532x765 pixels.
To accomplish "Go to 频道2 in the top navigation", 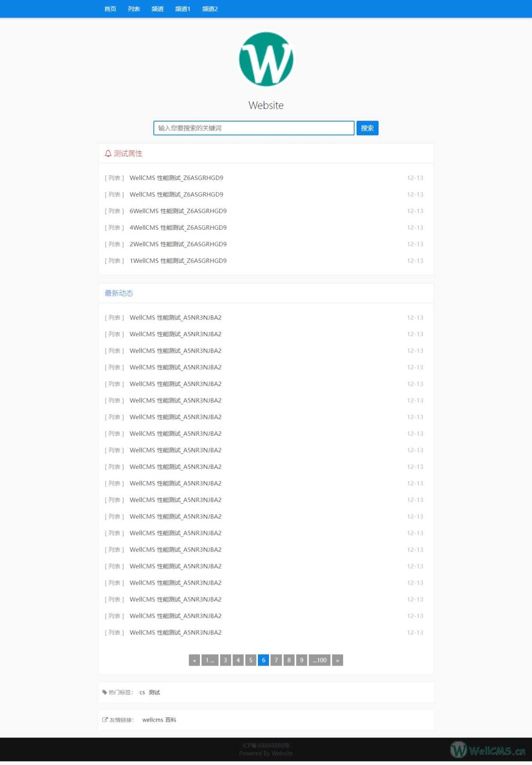I will coord(210,9).
